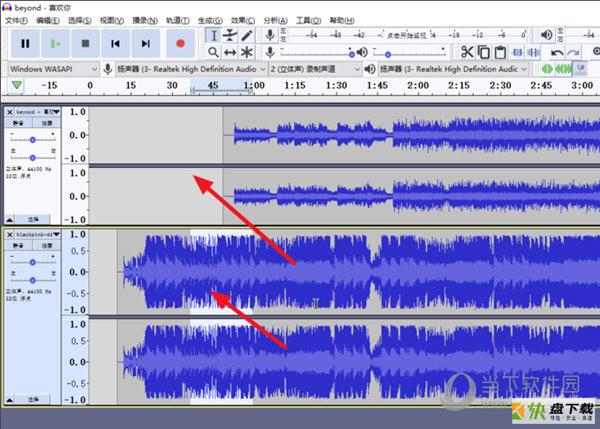Click the speaker icon beside playback device
This screenshot has width=600, height=429.
pyautogui.click(x=370, y=69)
